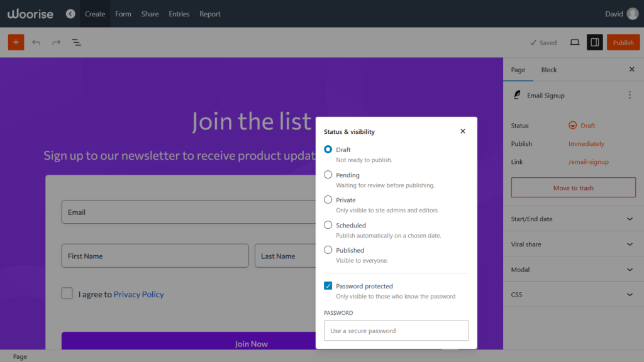Viewport: 644px width, 362px height.
Task: Click the /email-signup link value
Action: (588, 162)
